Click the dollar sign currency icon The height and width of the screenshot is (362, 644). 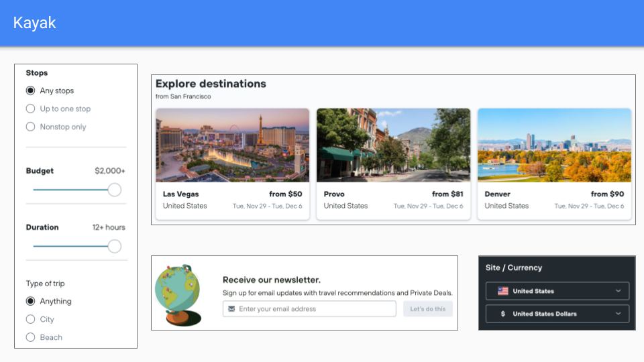502,314
